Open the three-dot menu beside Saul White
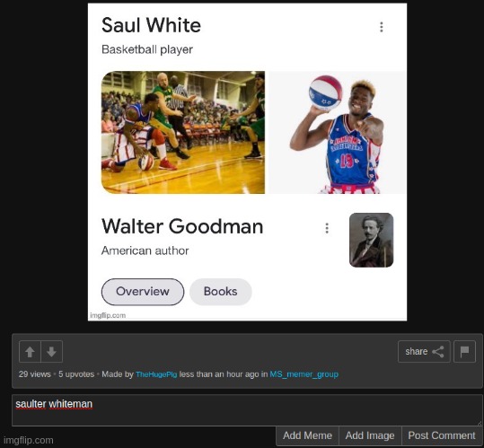The width and height of the screenshot is (484, 448). [x=382, y=27]
